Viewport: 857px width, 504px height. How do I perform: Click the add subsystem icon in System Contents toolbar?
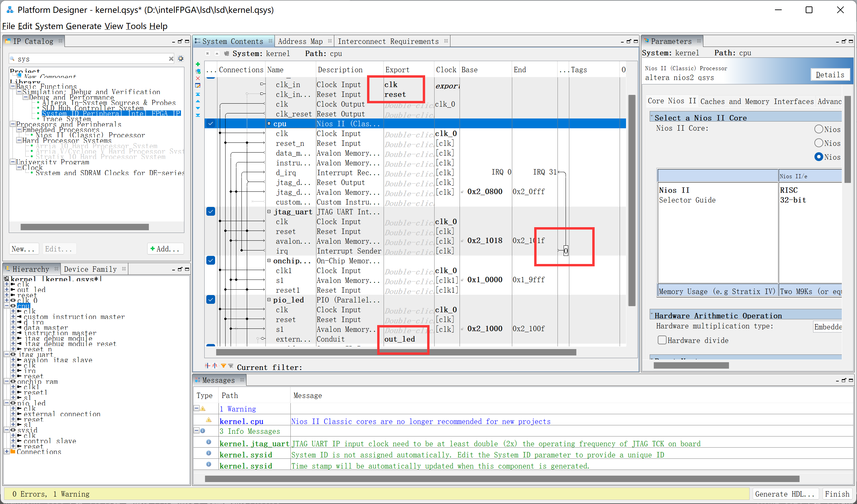[198, 72]
